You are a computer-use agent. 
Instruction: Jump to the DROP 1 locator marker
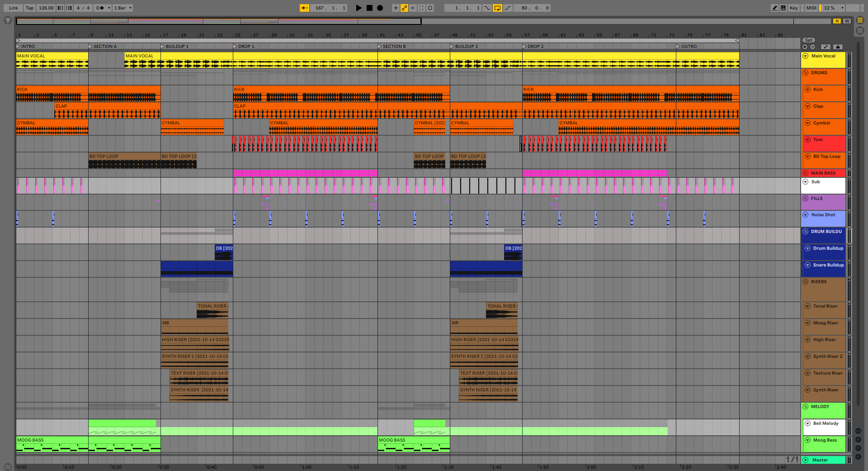click(x=235, y=47)
